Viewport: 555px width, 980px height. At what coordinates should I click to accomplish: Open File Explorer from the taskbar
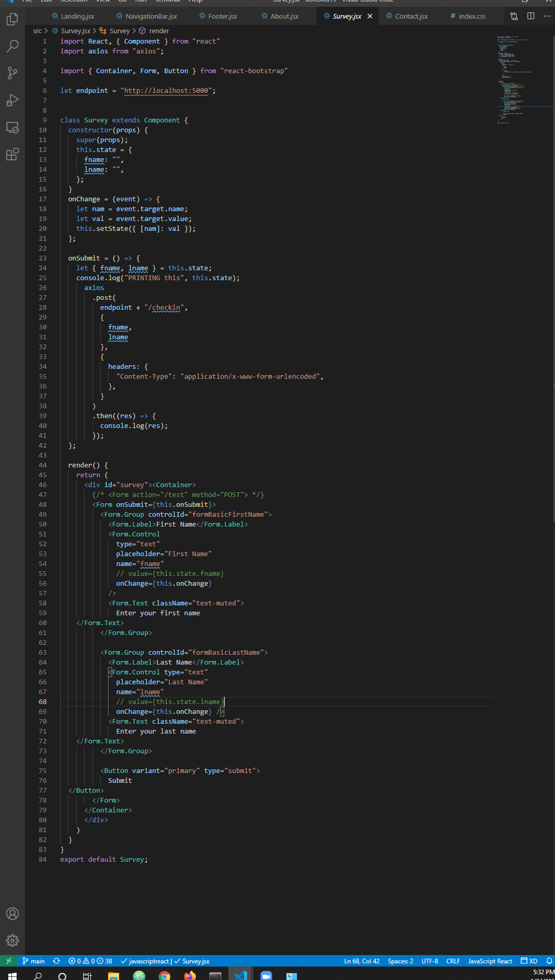[113, 975]
